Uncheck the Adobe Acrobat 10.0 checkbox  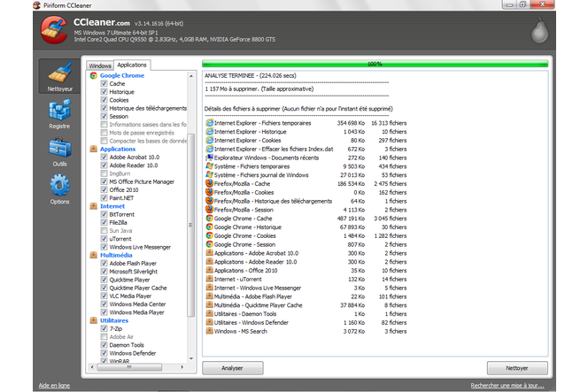click(104, 157)
